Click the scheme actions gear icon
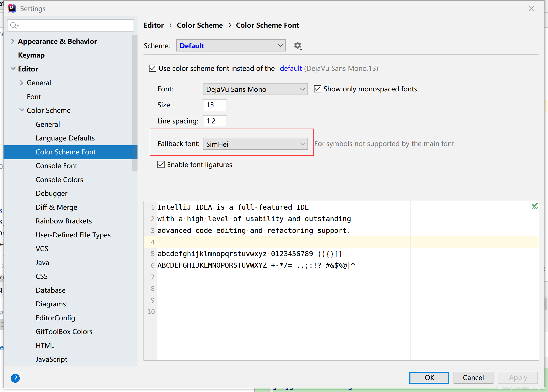 click(298, 46)
